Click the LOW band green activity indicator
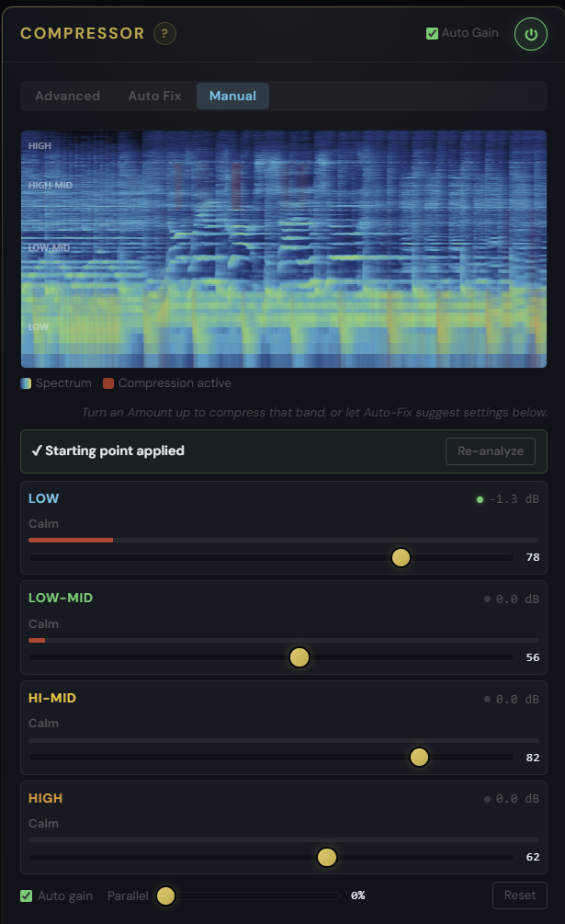The width and height of the screenshot is (565, 924). coord(480,500)
